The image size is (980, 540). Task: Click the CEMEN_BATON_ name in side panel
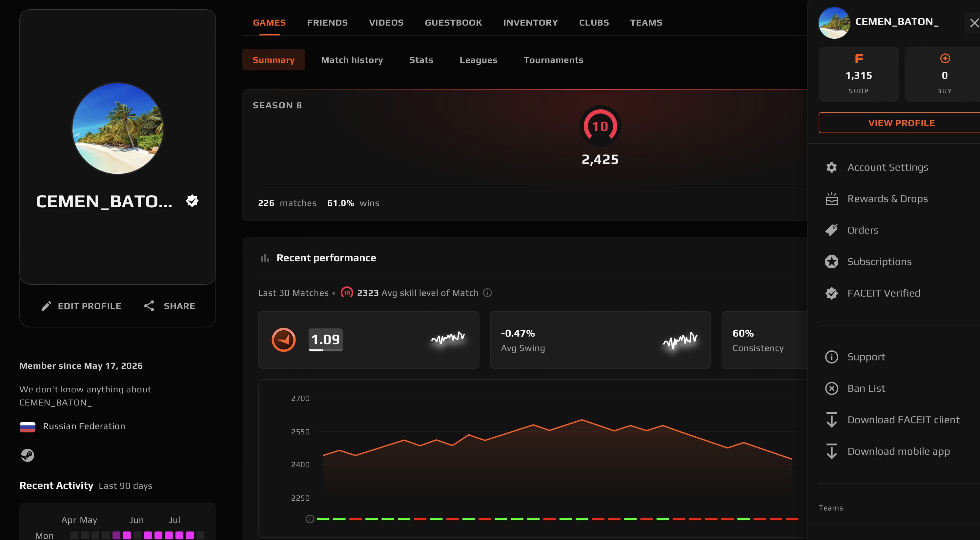click(897, 21)
